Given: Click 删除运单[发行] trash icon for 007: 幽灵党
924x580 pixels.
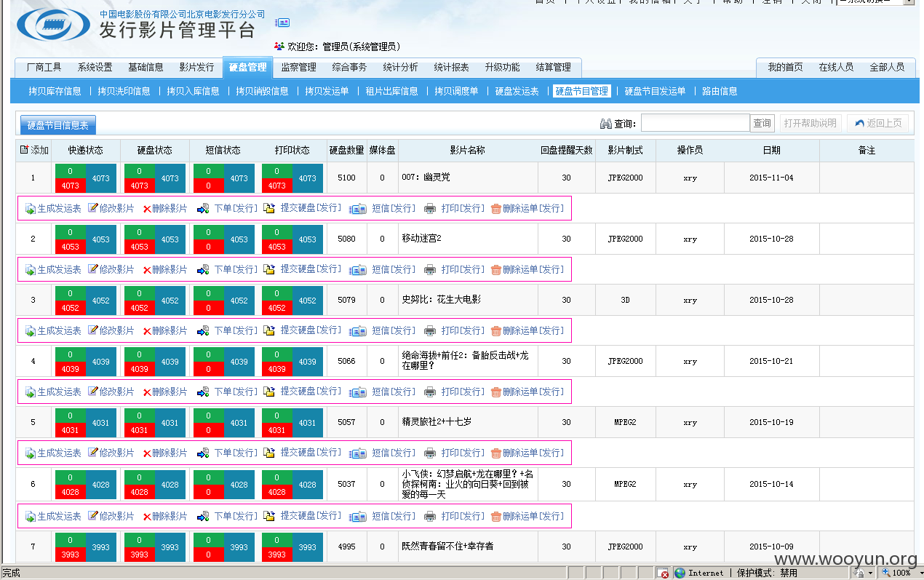Looking at the screenshot, I should click(x=496, y=209).
